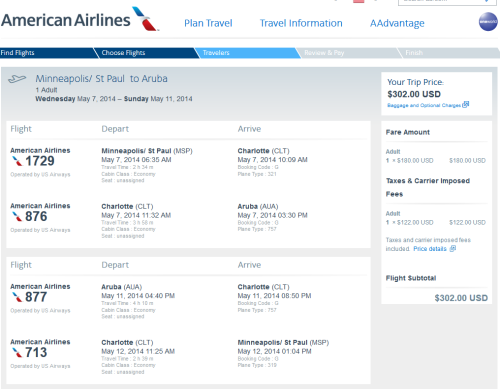Return to the Choose Flights step
This screenshot has width=500, height=389.
pos(146,53)
